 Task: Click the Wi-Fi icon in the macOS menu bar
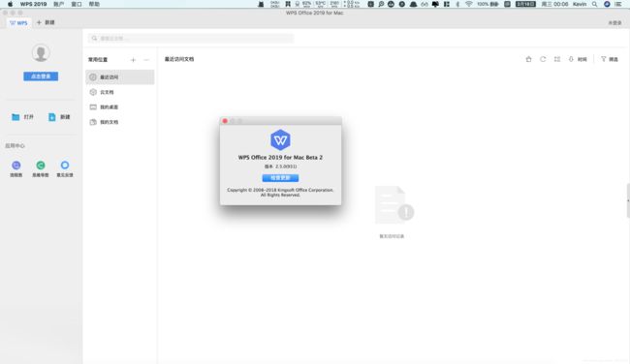pyautogui.click(x=468, y=4)
